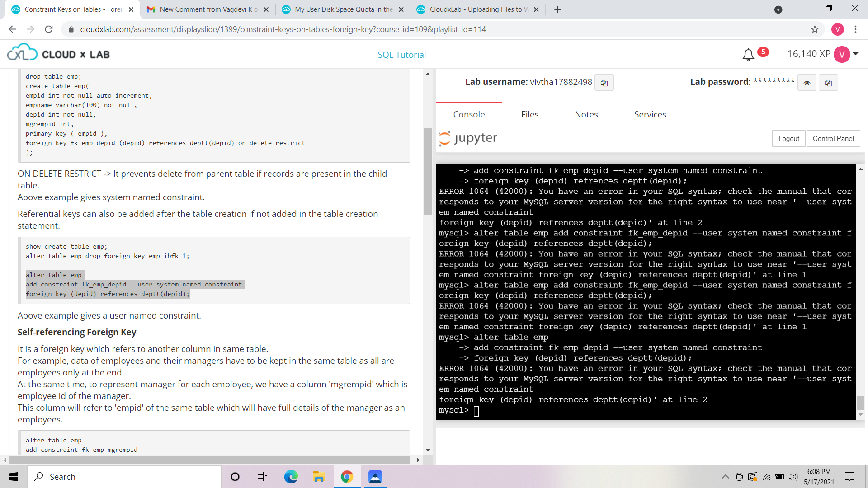The width and height of the screenshot is (868, 488).
Task: Open a new browser tab
Action: pos(557,9)
